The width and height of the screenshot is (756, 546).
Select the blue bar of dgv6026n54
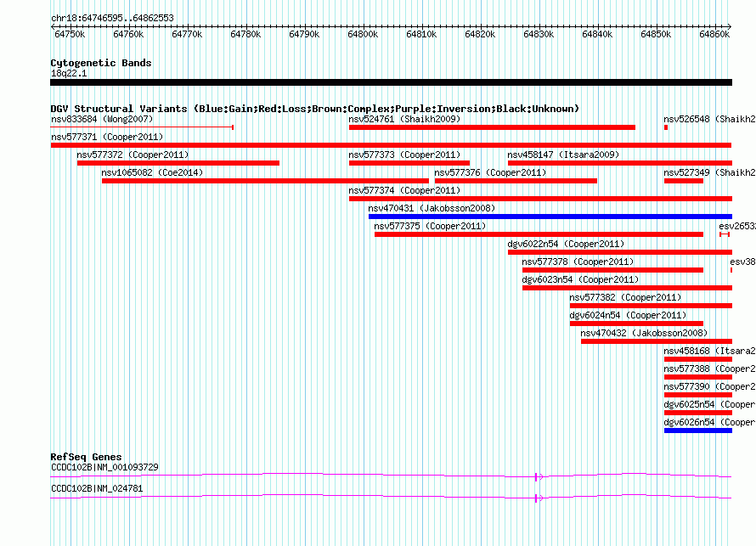(x=698, y=431)
